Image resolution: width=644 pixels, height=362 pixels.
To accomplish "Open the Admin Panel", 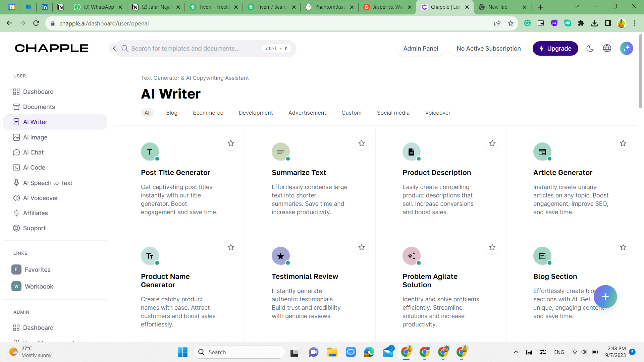I will coord(421,48).
